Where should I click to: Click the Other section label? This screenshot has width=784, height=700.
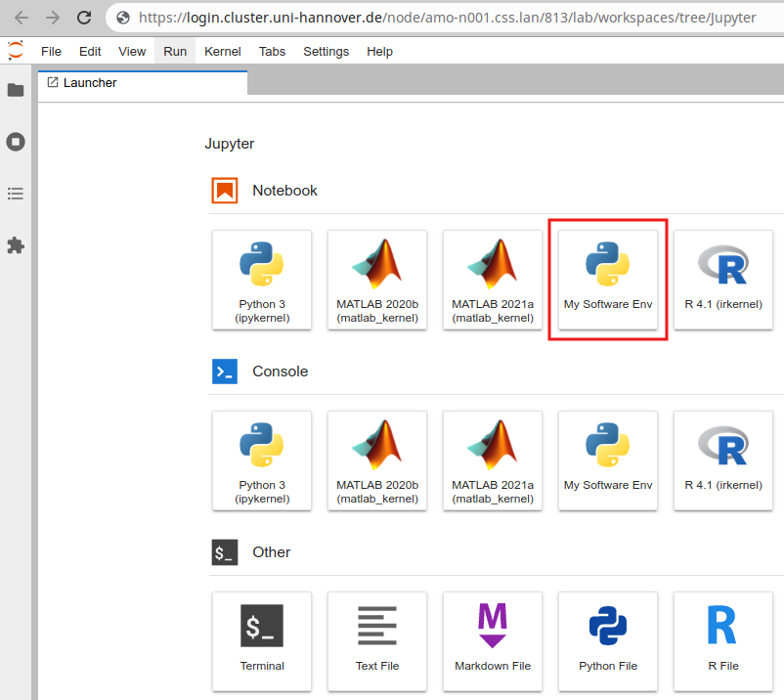click(271, 552)
